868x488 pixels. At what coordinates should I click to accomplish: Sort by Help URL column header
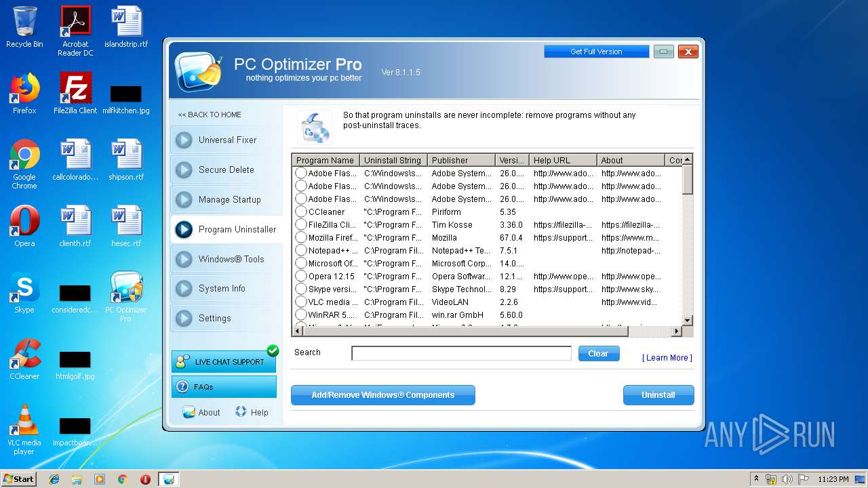tap(564, 161)
